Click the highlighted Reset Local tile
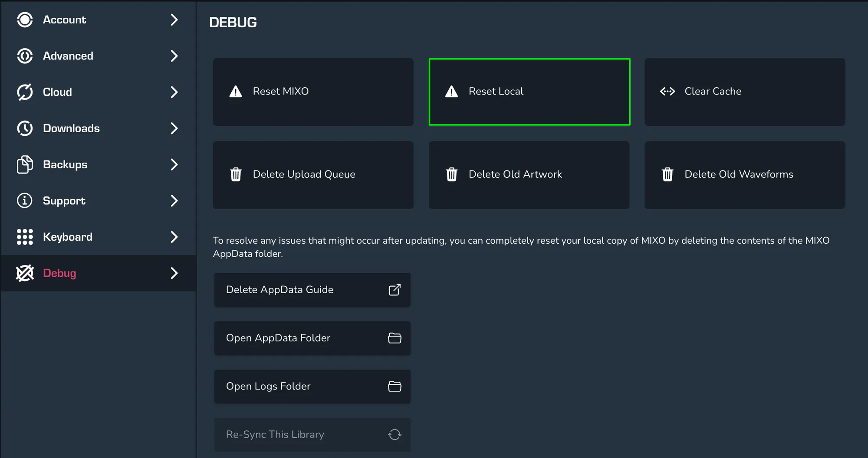 [x=529, y=92]
